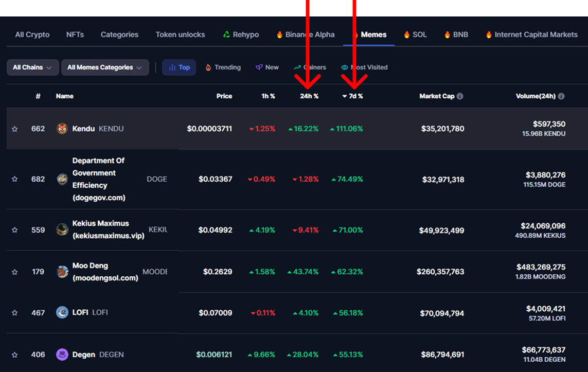Open the Degen DEGEN coin page
This screenshot has height=372, width=588.
98,355
